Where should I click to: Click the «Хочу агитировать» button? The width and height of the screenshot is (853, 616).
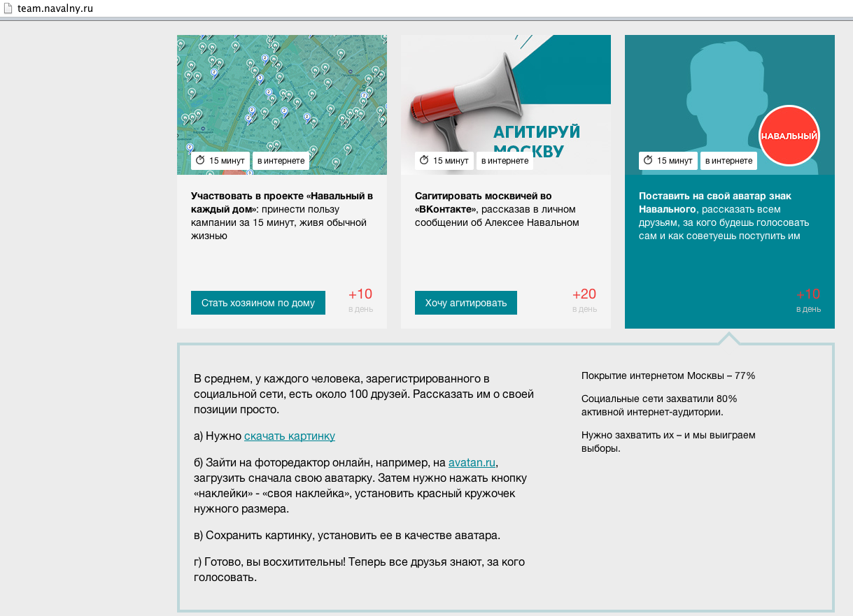(466, 303)
